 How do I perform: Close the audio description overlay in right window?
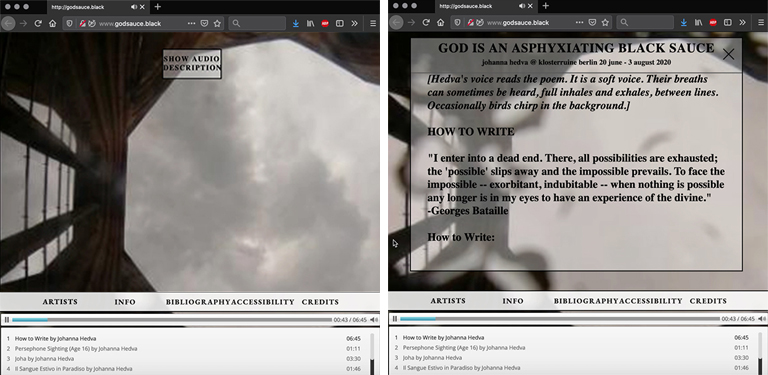pos(728,54)
